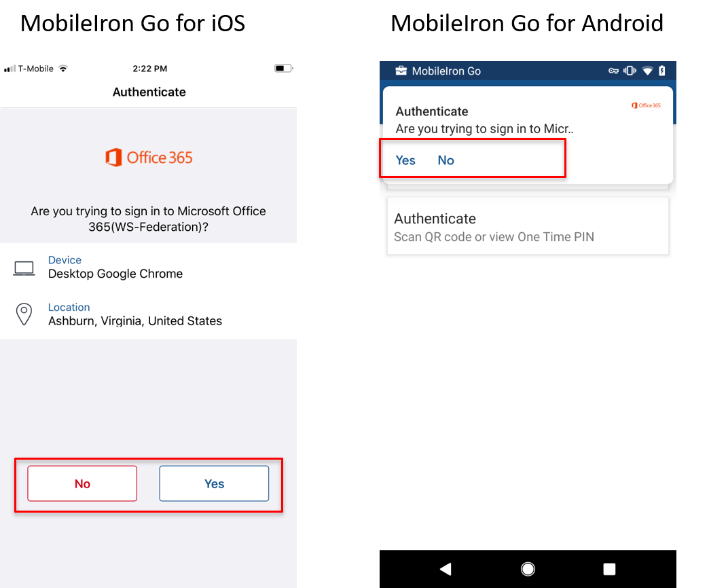The height and width of the screenshot is (588, 709).
Task: Click the Android Wi-Fi status icon
Action: (x=647, y=71)
